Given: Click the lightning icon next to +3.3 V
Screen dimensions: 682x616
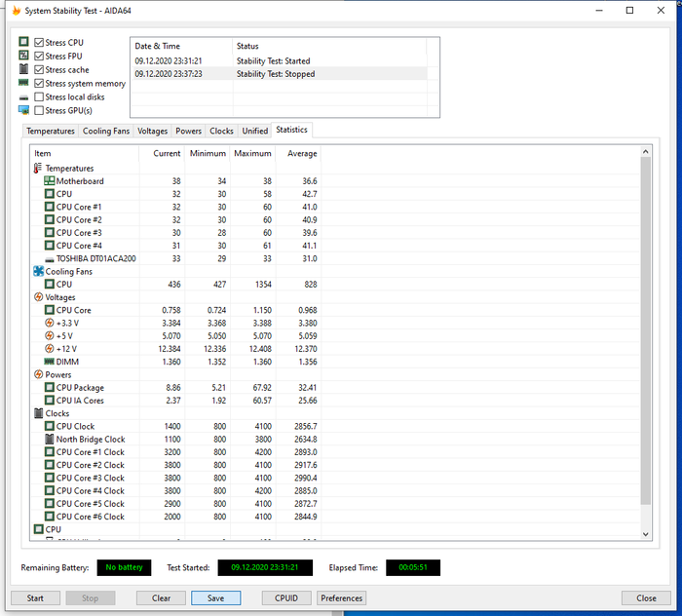Looking at the screenshot, I should (50, 323).
